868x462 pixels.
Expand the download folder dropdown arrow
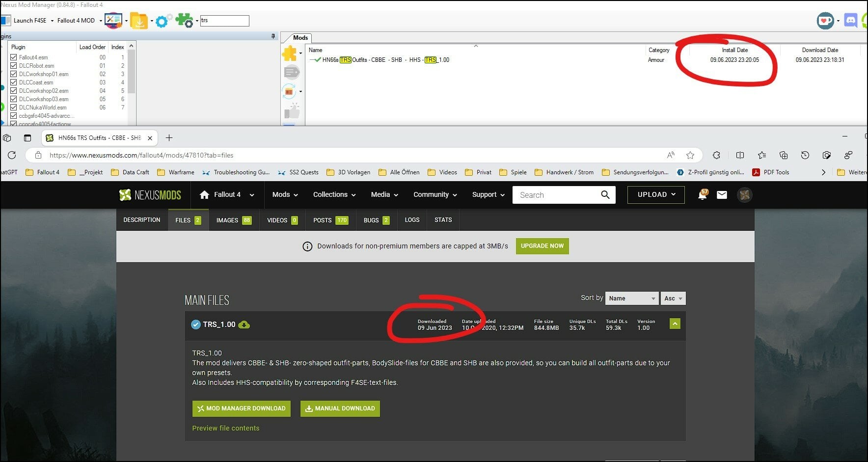[152, 21]
